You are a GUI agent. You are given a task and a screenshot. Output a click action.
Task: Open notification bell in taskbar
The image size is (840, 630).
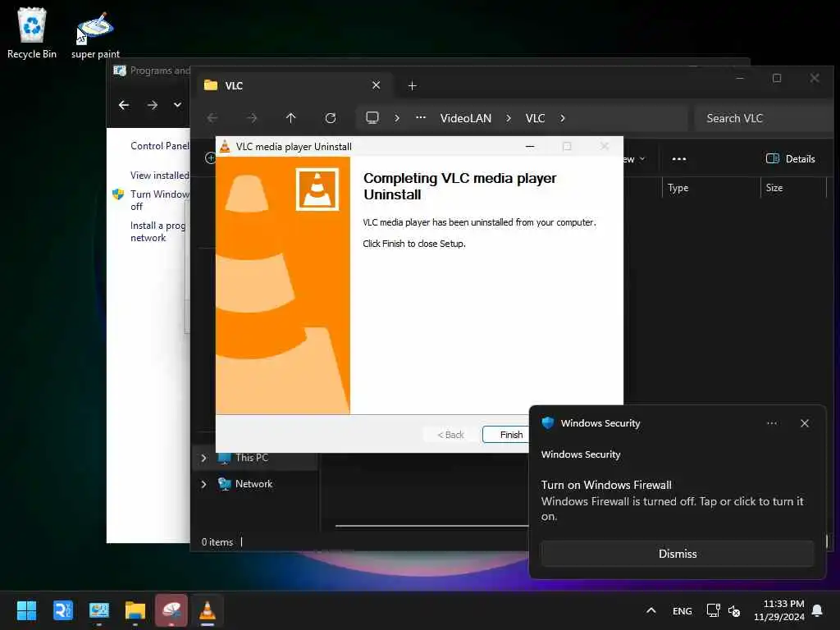[818, 610]
